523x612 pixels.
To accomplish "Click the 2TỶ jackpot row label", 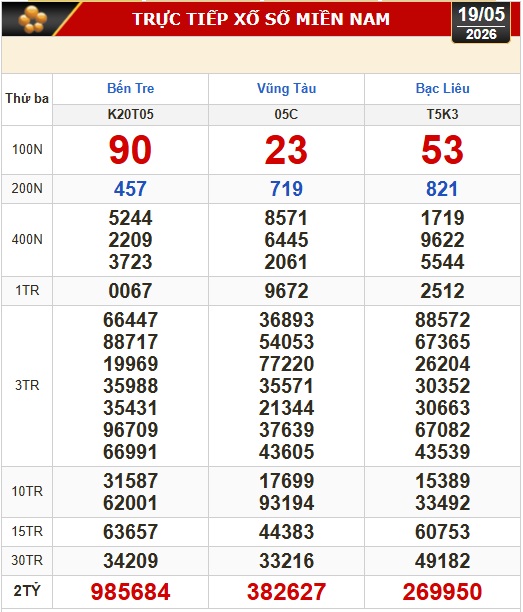I will (x=27, y=591).
